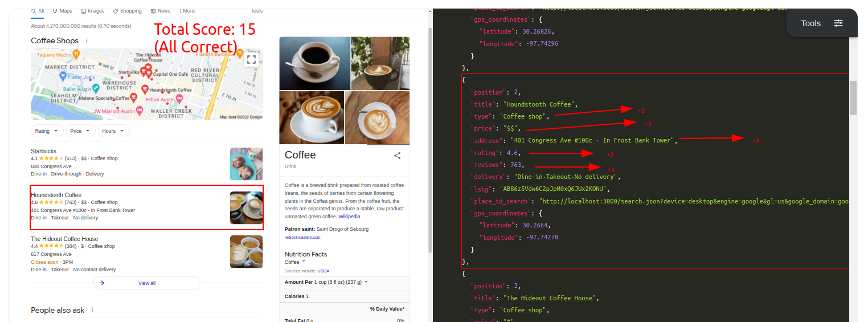Click the 763 reviews value in JSON
This screenshot has width=868, height=322.
[x=514, y=165]
